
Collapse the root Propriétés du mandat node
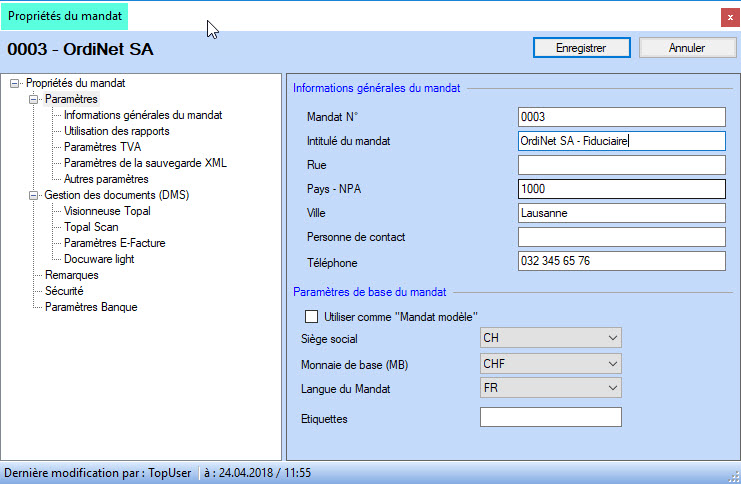pyautogui.click(x=14, y=84)
